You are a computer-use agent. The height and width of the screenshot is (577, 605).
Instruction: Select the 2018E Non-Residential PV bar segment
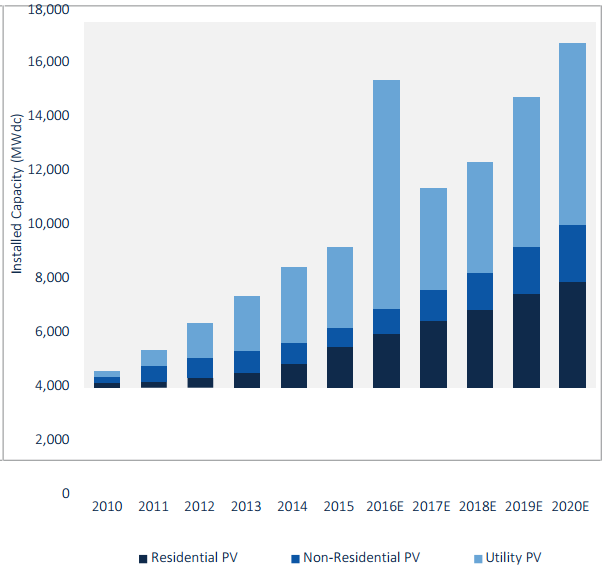click(480, 292)
